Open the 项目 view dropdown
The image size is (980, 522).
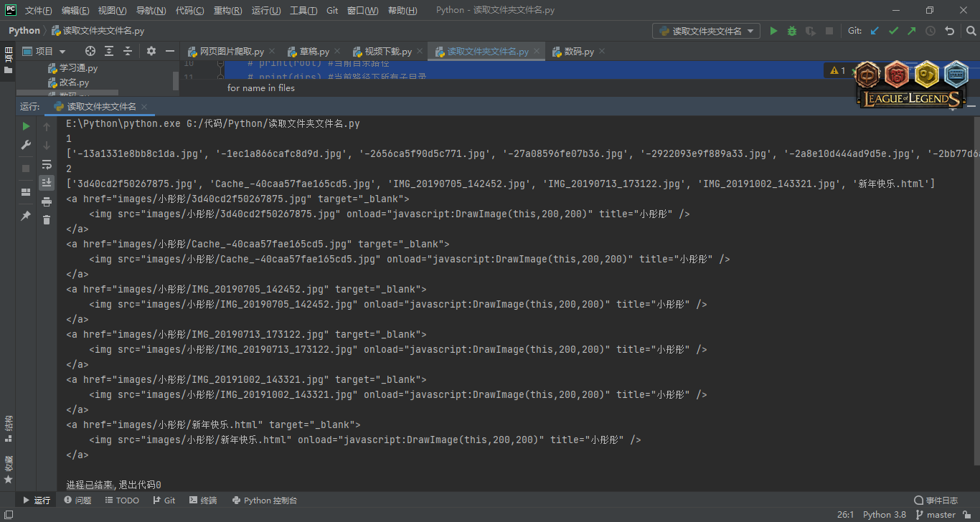pos(44,51)
